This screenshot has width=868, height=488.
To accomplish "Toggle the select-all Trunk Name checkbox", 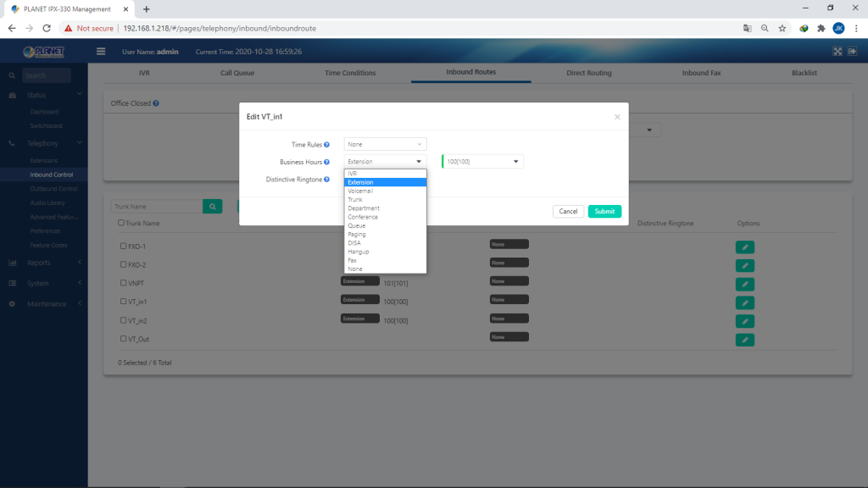I will pos(120,223).
